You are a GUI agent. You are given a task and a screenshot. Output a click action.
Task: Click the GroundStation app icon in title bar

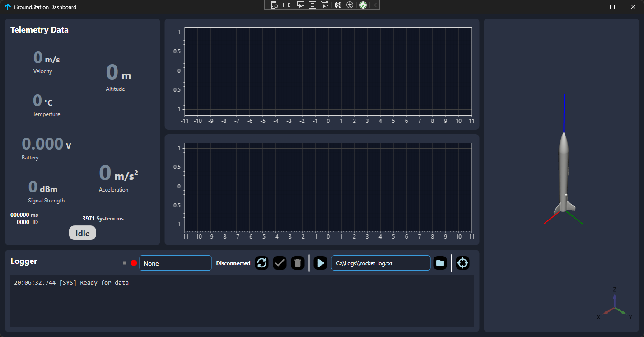(x=7, y=7)
